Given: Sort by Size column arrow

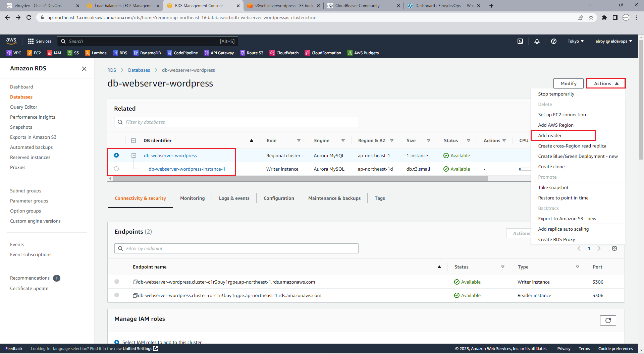Looking at the screenshot, I should click(x=429, y=140).
